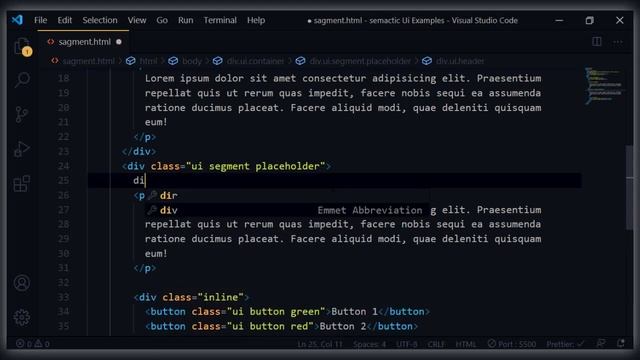The image size is (640, 360).
Task: Click the body breadcrumb item
Action: tap(192, 61)
